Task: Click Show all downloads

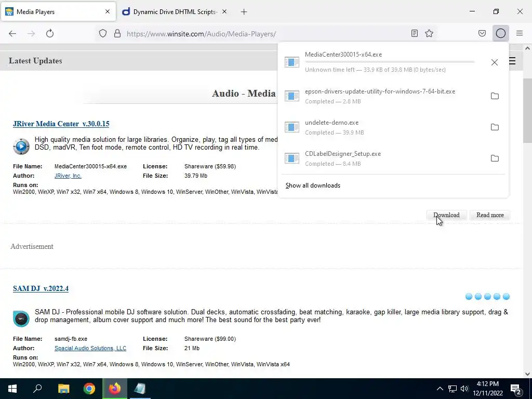Action: click(313, 185)
